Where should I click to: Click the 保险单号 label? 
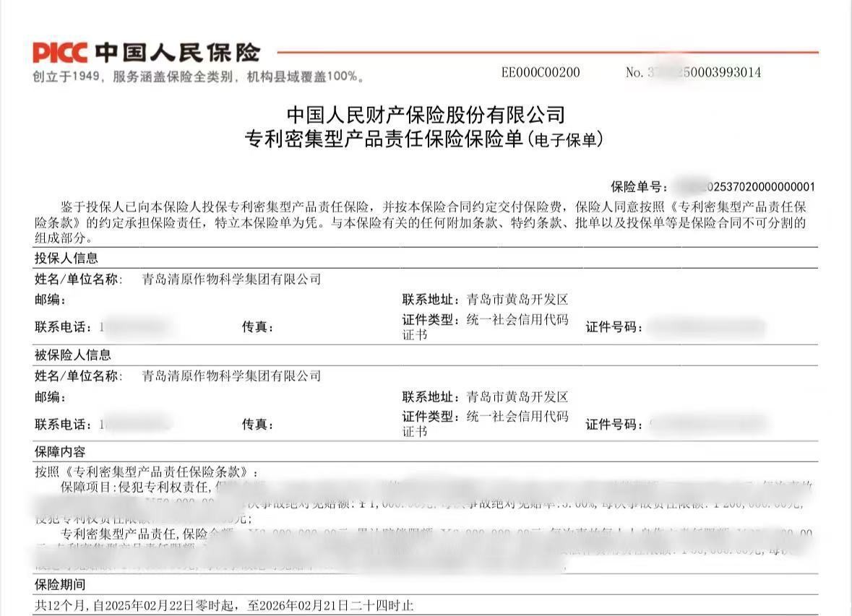[x=638, y=186]
